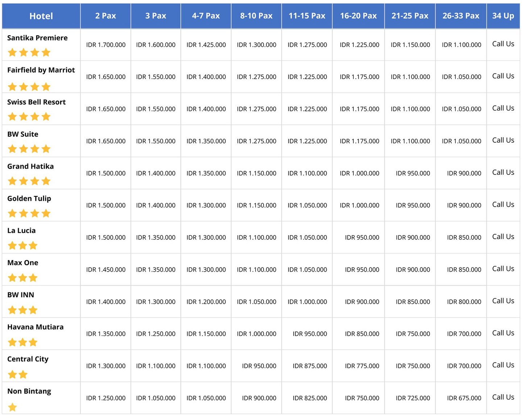Select Golden Tulip 11-15 Pax price IDR 1.050.000
Screen dimensions: 522x420
[307, 205]
